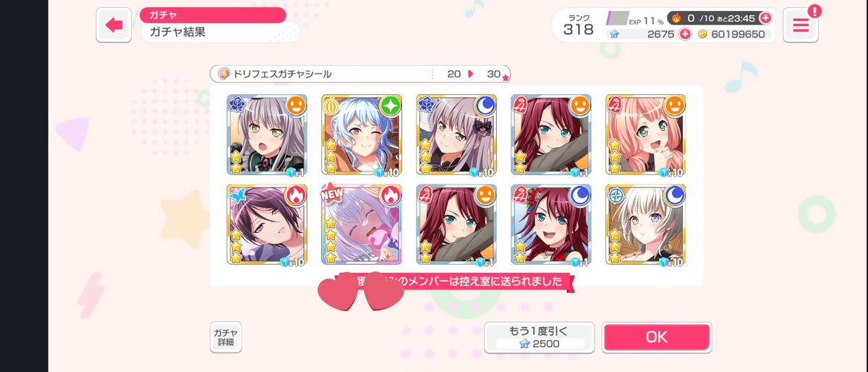
Task: Tap the gold coin icon
Action: pos(702,34)
